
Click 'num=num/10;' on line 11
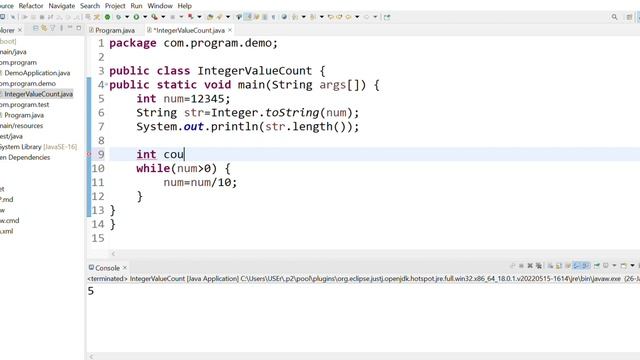pyautogui.click(x=200, y=182)
